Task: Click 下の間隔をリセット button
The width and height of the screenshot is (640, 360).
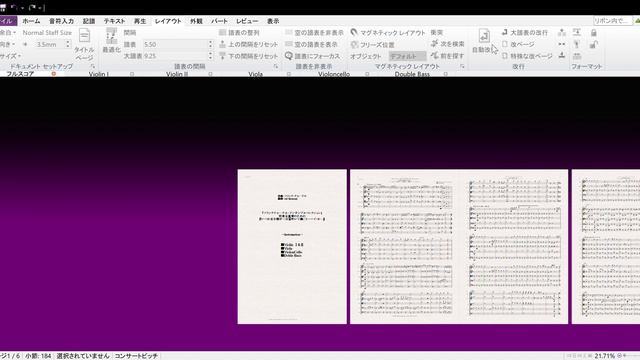Action: 249,56
